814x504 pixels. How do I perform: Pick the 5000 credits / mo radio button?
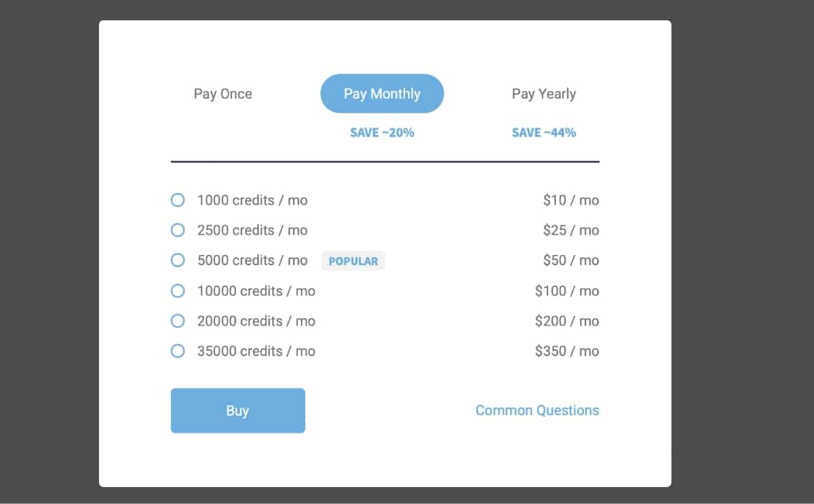click(x=178, y=260)
